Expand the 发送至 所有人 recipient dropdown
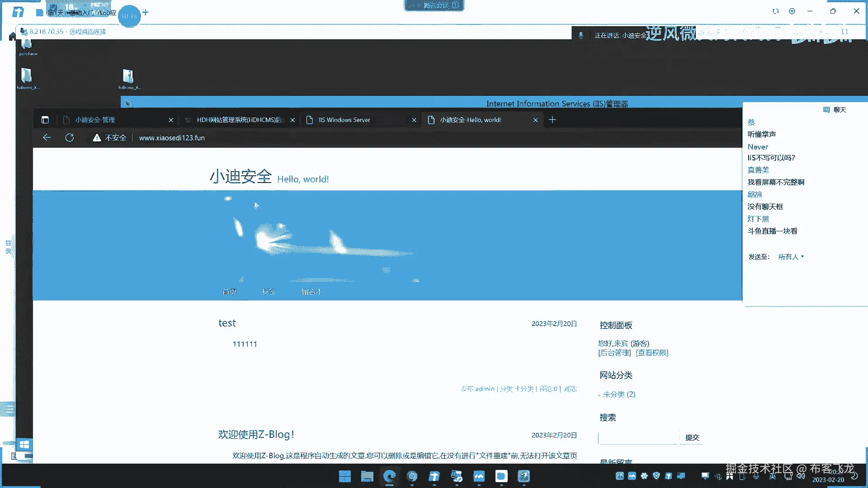This screenshot has width=868, height=488. point(791,257)
